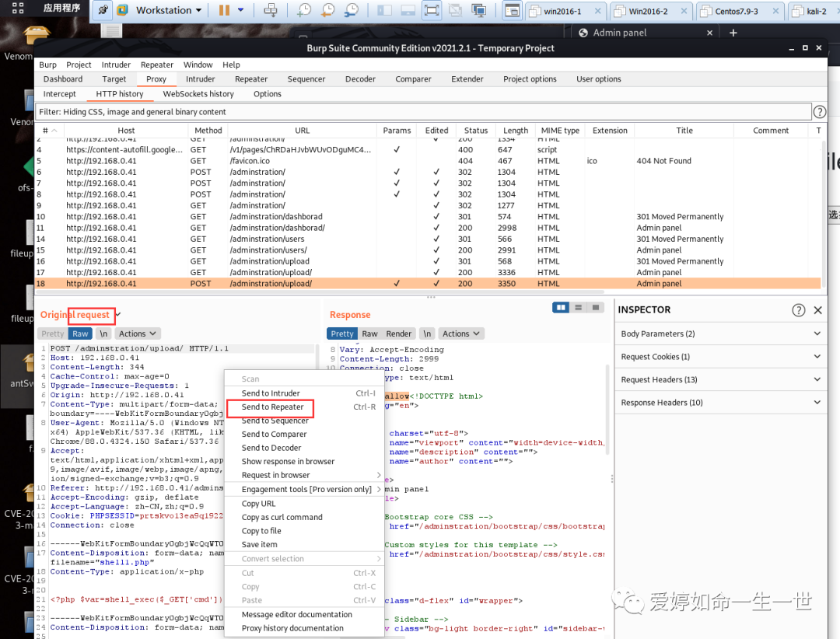Viewport: 840px width, 639px height.
Task: Click the revert to snapshot icon
Action: pyautogui.click(x=327, y=10)
